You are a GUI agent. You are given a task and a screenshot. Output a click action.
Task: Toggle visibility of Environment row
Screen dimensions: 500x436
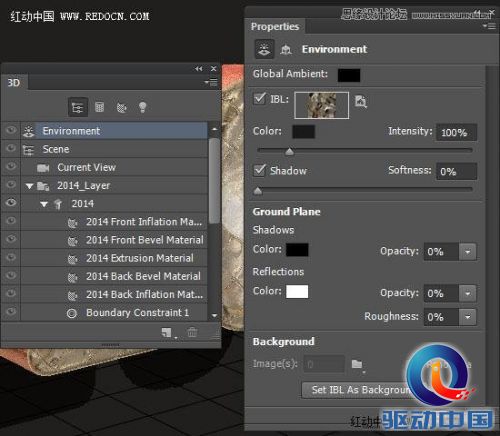(11, 130)
